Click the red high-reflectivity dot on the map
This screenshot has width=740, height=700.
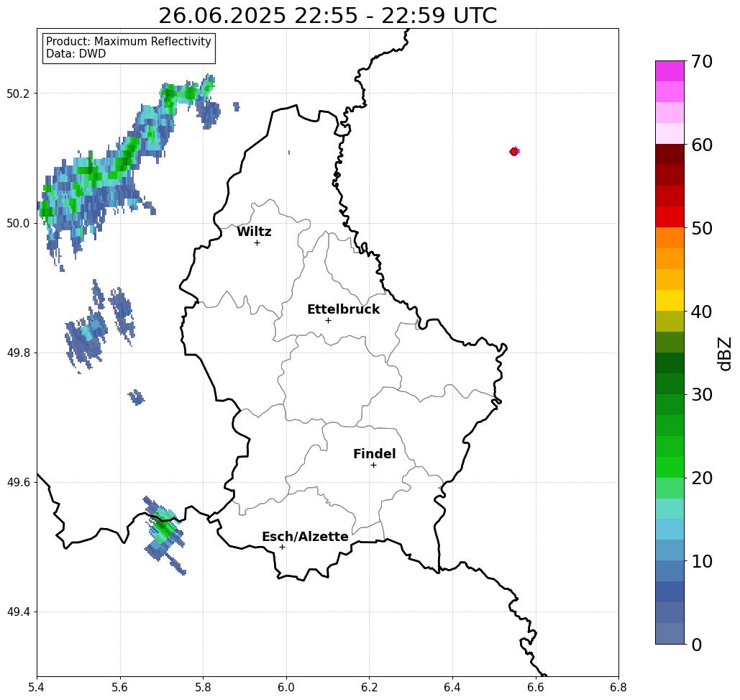pyautogui.click(x=514, y=152)
